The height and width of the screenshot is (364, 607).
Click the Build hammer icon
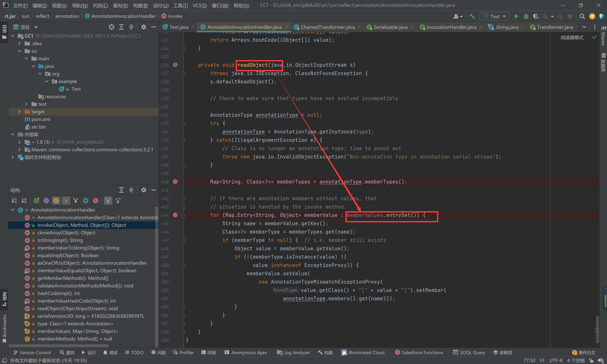click(x=472, y=16)
